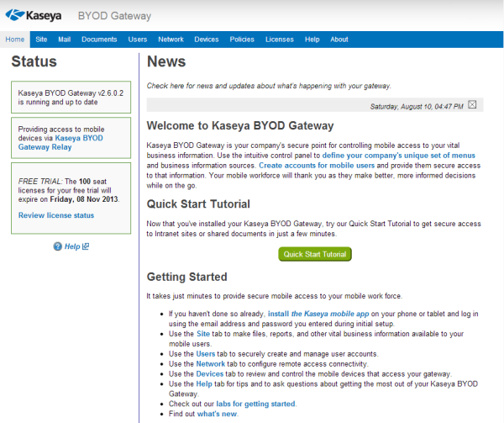Open the Kaseya BYOD Gateway Relay link

(60, 142)
